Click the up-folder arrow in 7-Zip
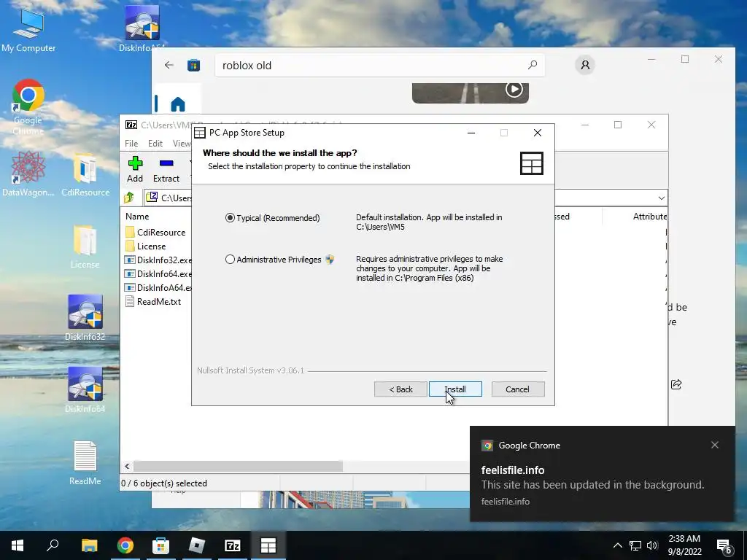Image resolution: width=747 pixels, height=560 pixels. click(129, 198)
